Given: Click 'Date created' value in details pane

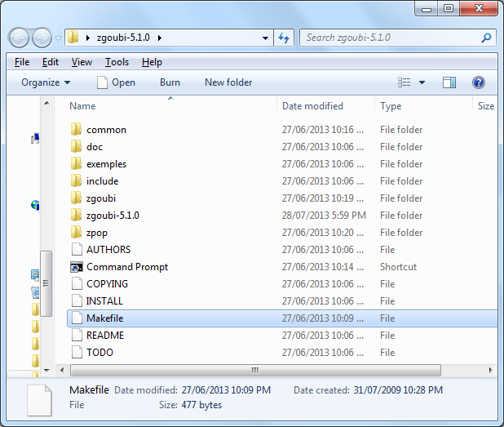Looking at the screenshot, I should click(x=398, y=390).
